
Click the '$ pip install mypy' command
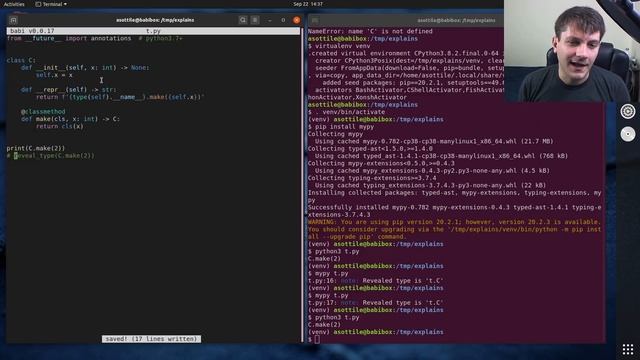(x=341, y=127)
